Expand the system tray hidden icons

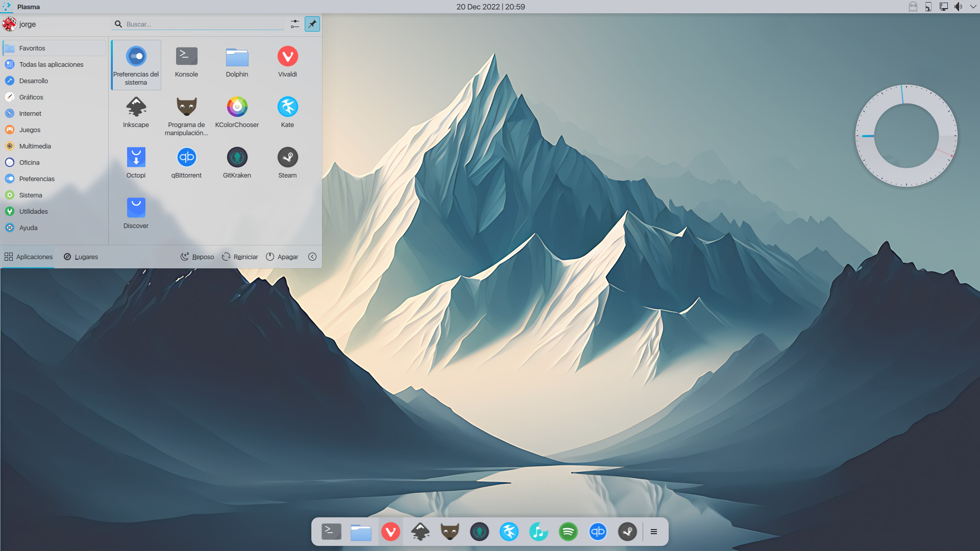point(973,7)
